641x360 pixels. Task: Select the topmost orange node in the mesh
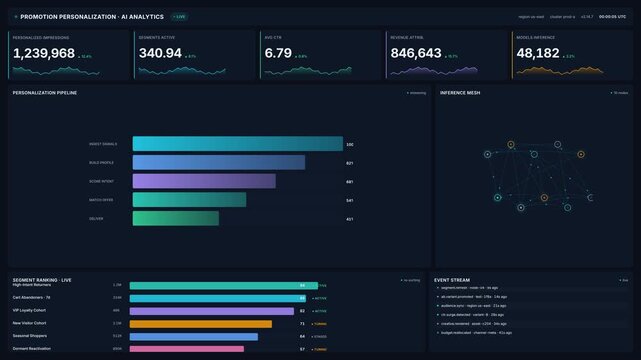511,144
